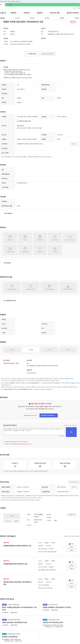This screenshot has width=80, height=644.
Task: Open the 채용정보 main menu
Action: pyautogui.click(x=13, y=13)
